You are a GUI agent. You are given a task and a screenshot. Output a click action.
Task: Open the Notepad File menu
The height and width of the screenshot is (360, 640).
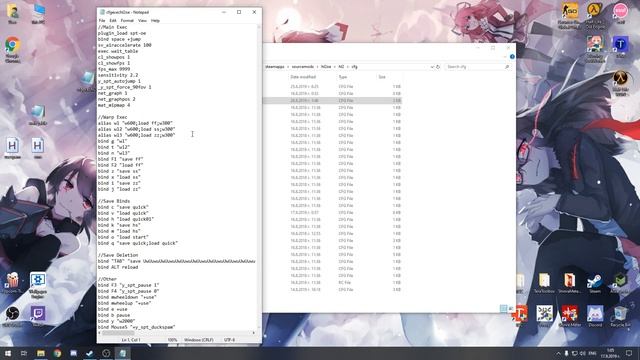102,20
